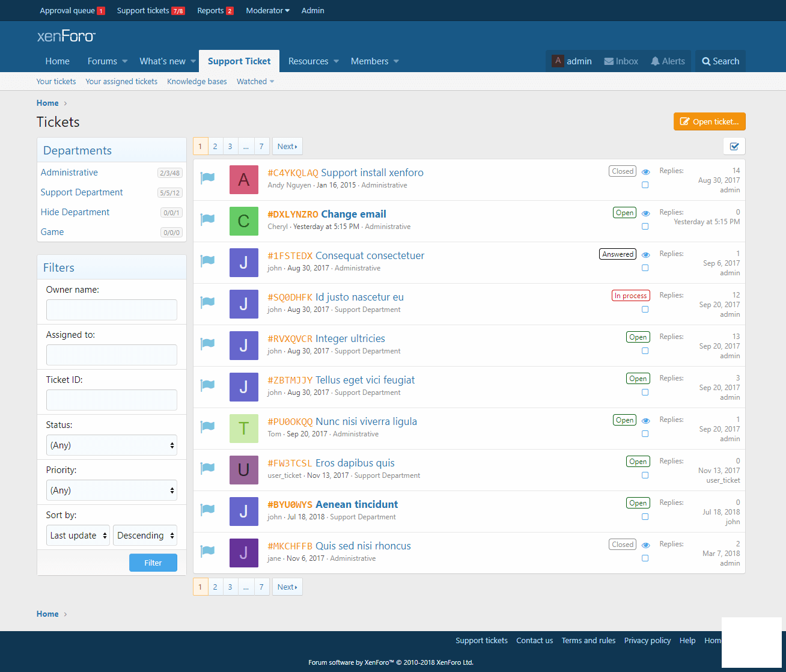Viewport: 786px width, 672px height.
Task: Click flag icon beside Nunc nisi viverra ligula
Action: [207, 426]
